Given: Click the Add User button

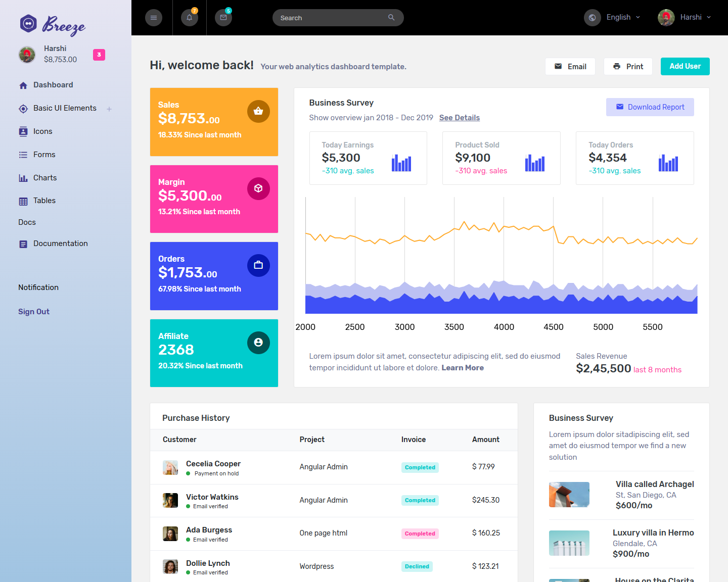Looking at the screenshot, I should (685, 66).
